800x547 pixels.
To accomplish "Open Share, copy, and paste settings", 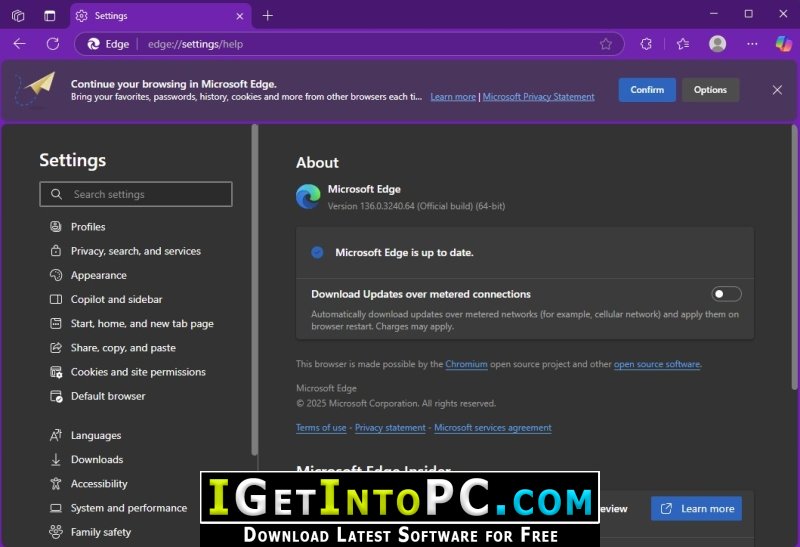I will pos(123,348).
